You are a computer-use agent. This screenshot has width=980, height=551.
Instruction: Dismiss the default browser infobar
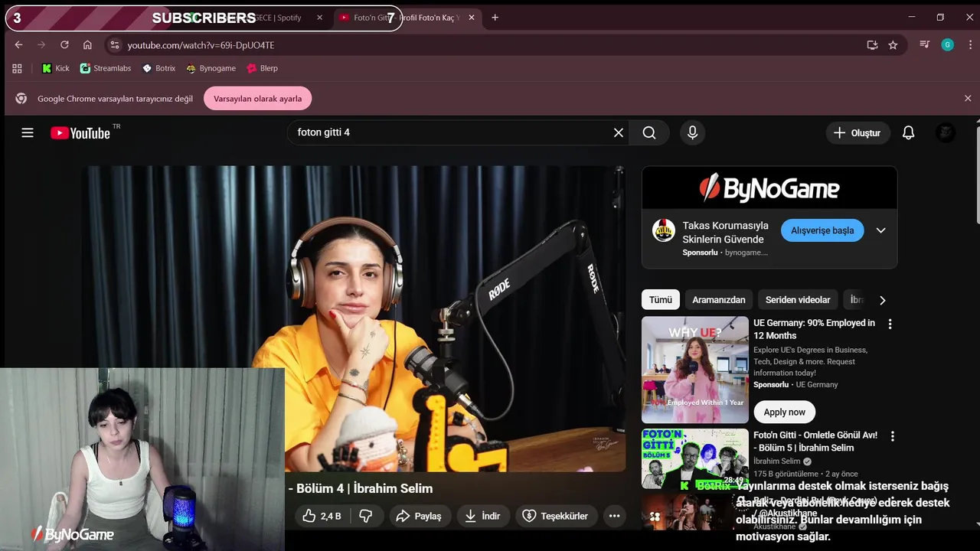[968, 99]
